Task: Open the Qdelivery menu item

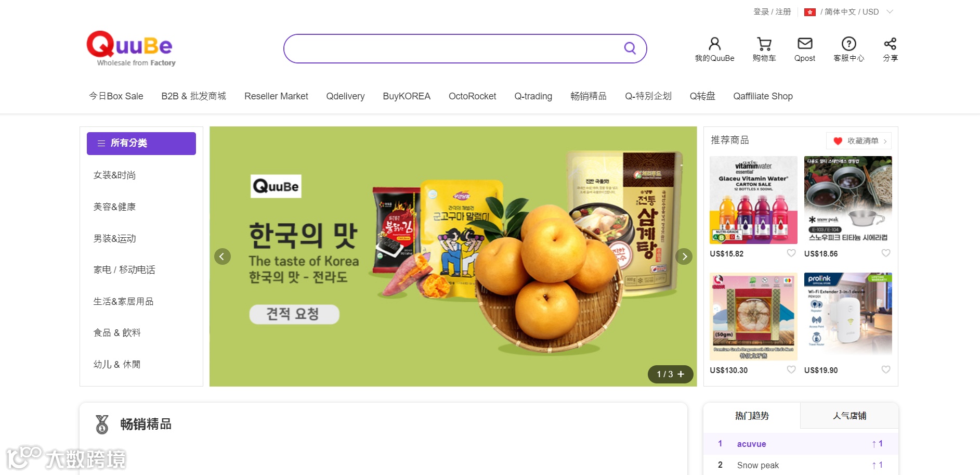Action: click(x=345, y=96)
